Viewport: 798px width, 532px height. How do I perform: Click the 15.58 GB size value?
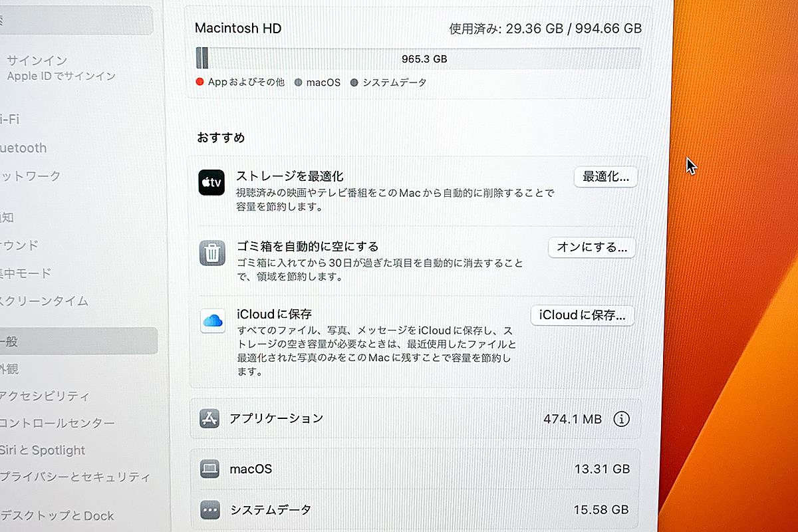pyautogui.click(x=601, y=510)
